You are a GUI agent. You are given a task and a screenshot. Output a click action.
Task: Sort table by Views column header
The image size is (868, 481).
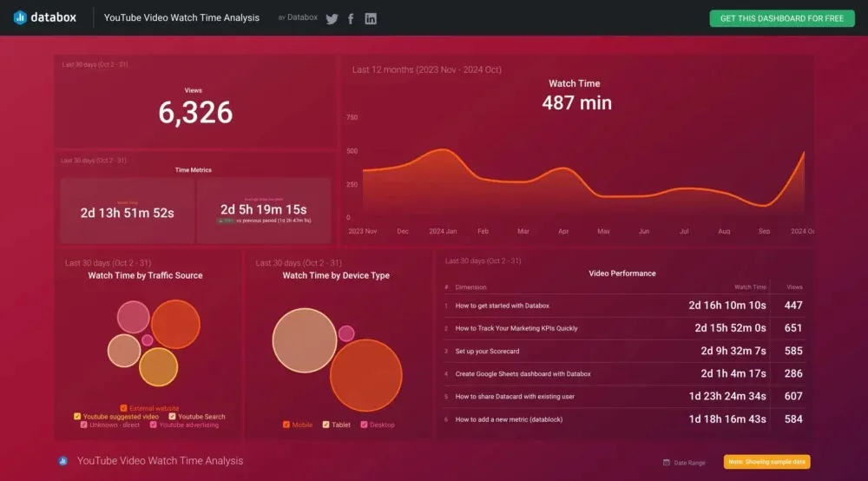(x=794, y=287)
